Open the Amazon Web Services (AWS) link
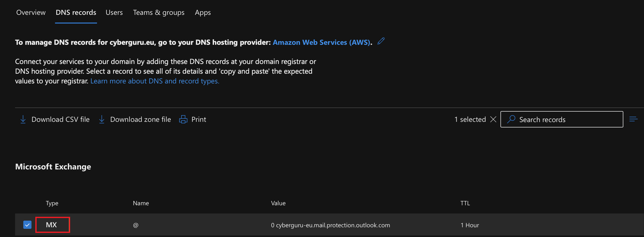The width and height of the screenshot is (644, 237). point(321,42)
